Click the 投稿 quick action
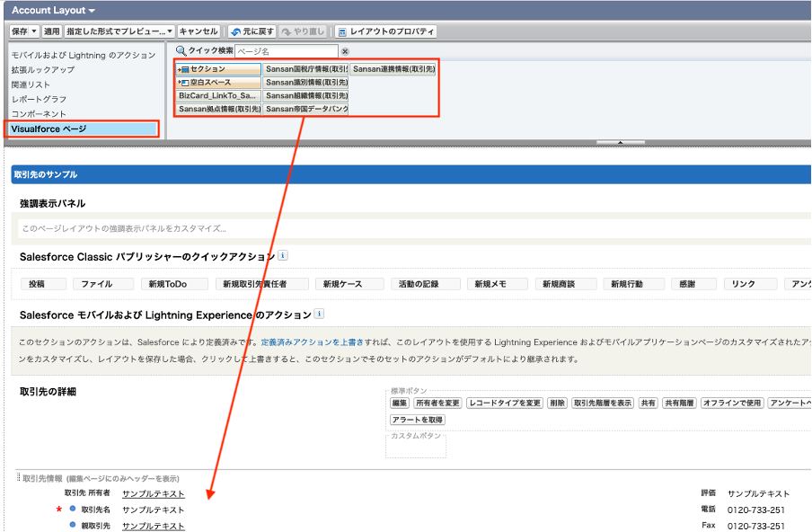Screen dimensions: 812x532 coord(43,284)
